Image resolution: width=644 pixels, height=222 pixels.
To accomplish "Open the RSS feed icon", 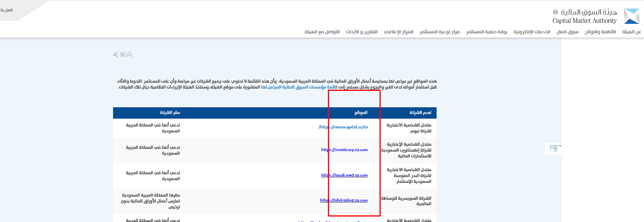I will coord(123,55).
